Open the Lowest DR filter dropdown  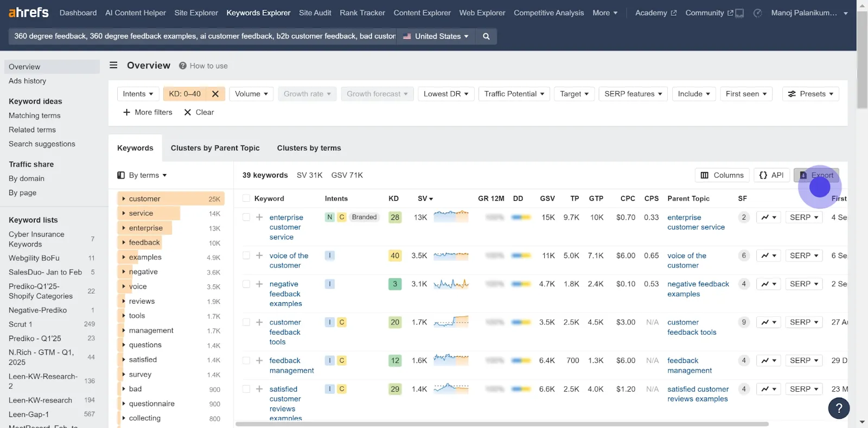(446, 94)
